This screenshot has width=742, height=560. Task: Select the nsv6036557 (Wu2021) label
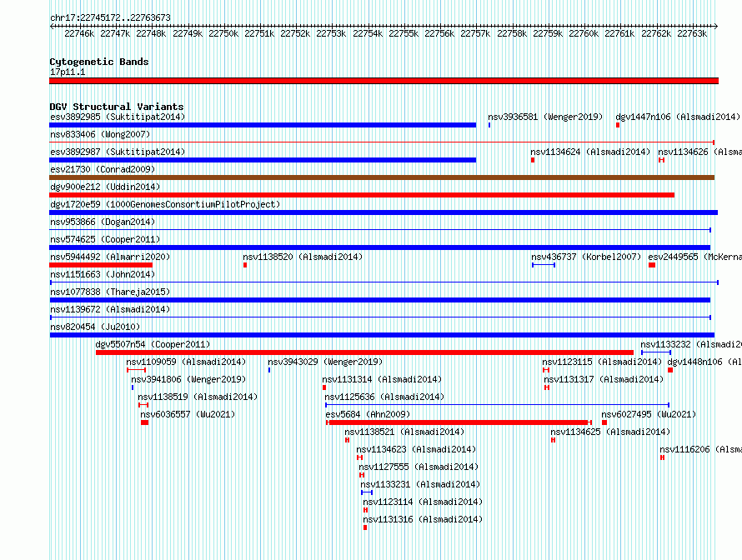pos(188,414)
